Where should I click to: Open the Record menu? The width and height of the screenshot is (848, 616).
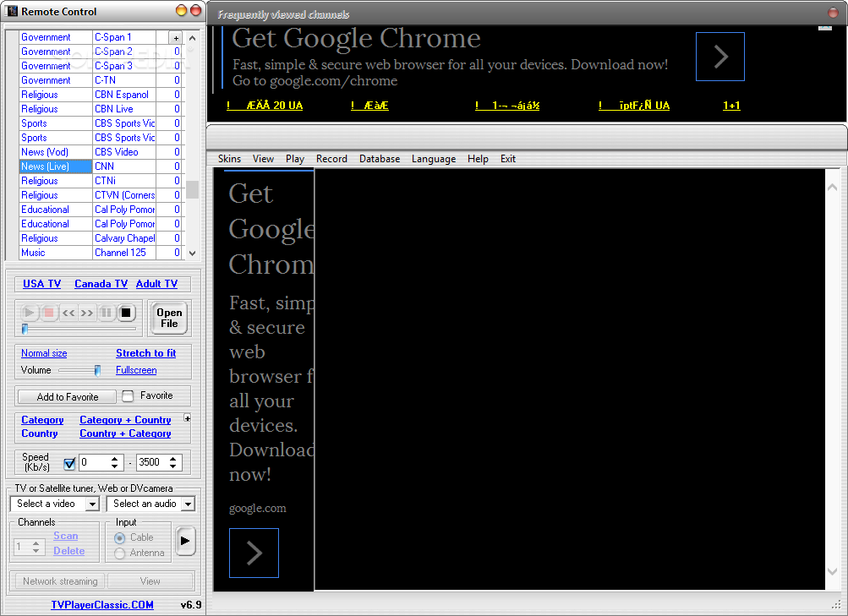(331, 159)
